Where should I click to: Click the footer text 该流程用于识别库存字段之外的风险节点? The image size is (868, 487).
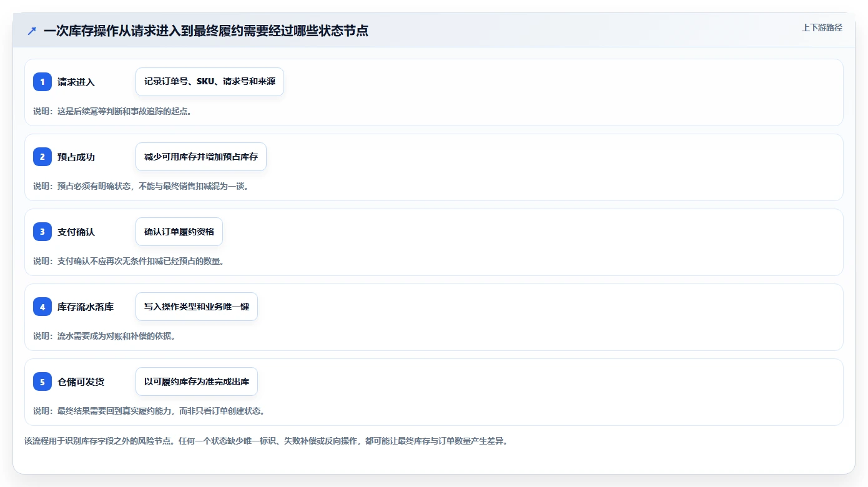pos(99,441)
